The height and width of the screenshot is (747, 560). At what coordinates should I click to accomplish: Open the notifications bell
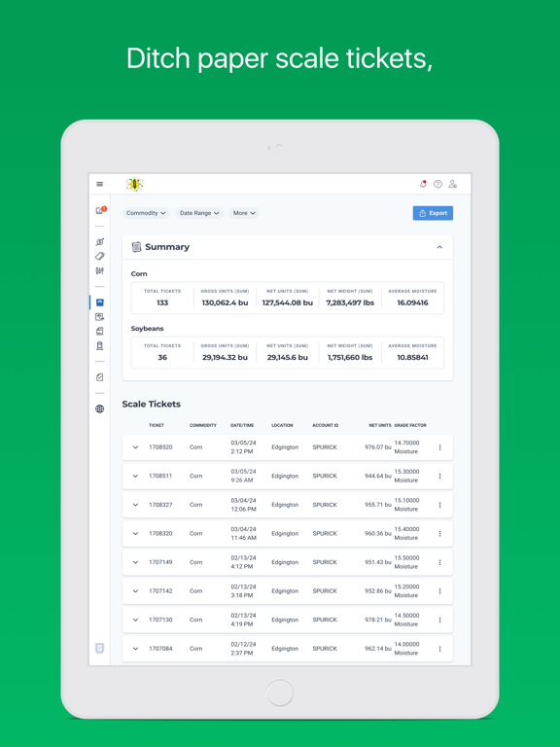coord(423,184)
